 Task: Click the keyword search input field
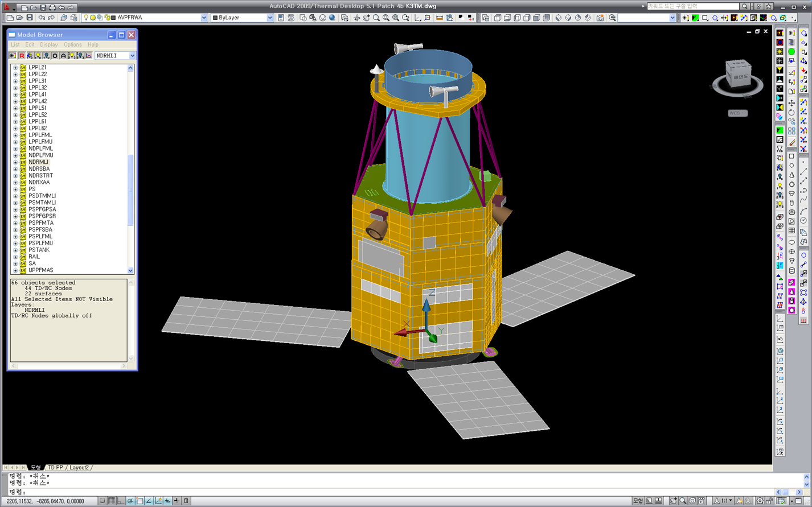692,7
